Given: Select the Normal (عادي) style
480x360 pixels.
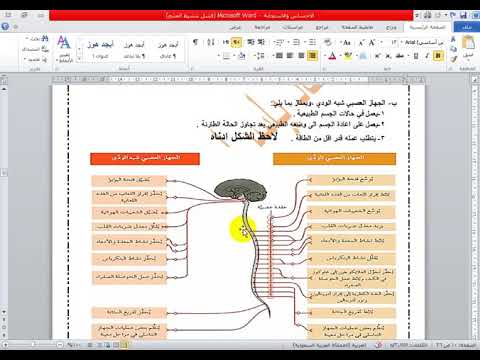Looking at the screenshot, I should 168,50.
